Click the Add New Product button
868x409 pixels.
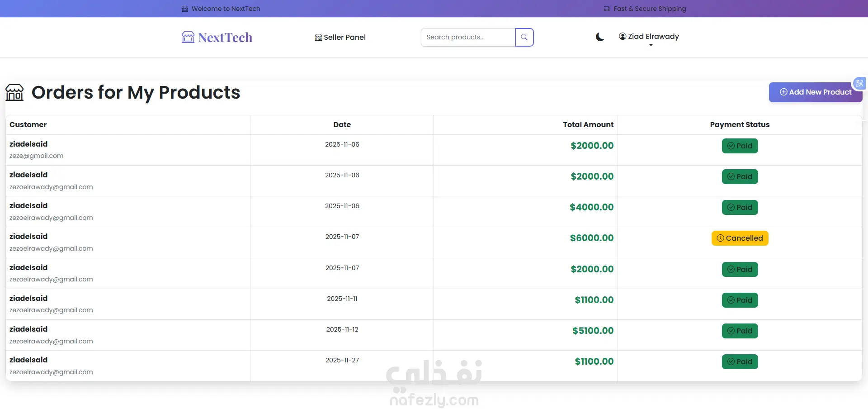click(815, 92)
